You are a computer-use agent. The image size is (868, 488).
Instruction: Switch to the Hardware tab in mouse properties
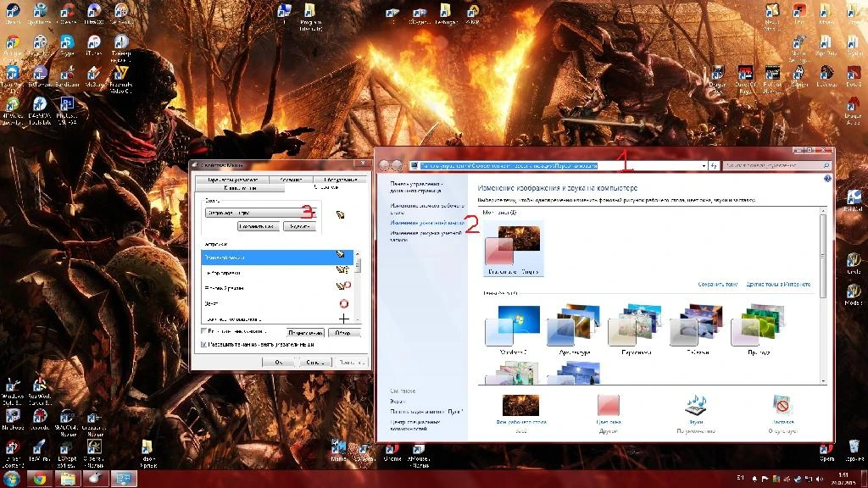point(339,178)
